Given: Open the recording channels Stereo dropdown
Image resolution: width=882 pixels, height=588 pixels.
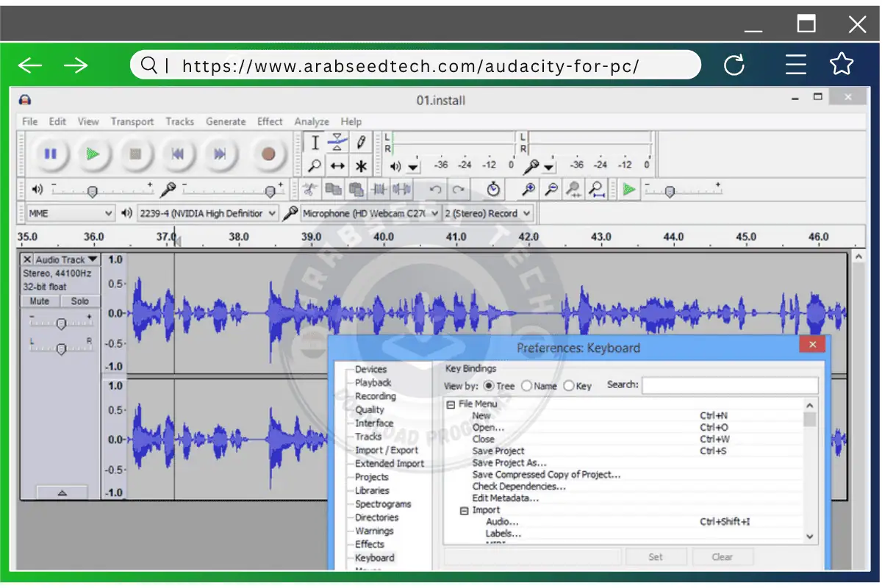Looking at the screenshot, I should 488,212.
